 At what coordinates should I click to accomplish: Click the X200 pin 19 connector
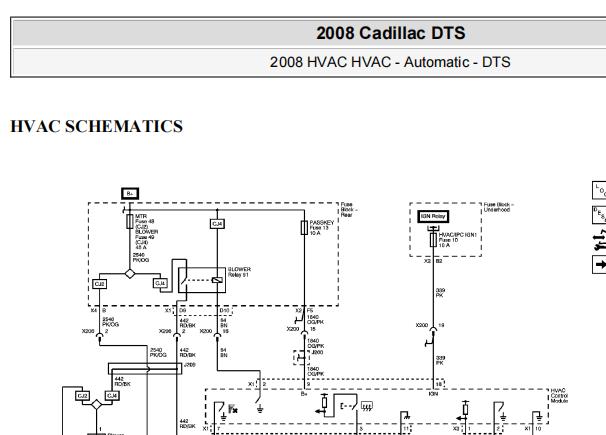click(433, 330)
